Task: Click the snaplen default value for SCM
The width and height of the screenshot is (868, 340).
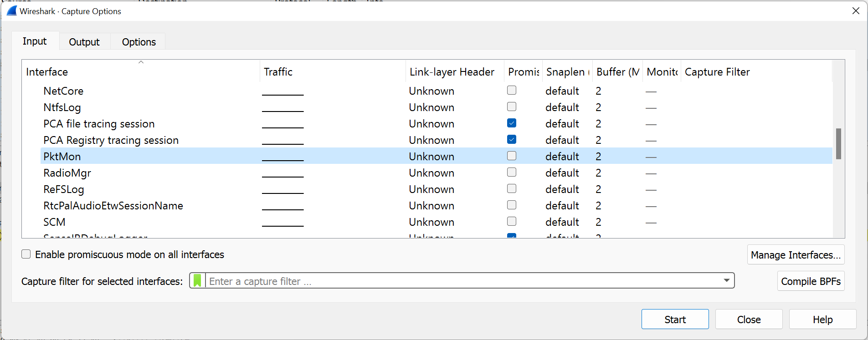Action: pyautogui.click(x=562, y=222)
